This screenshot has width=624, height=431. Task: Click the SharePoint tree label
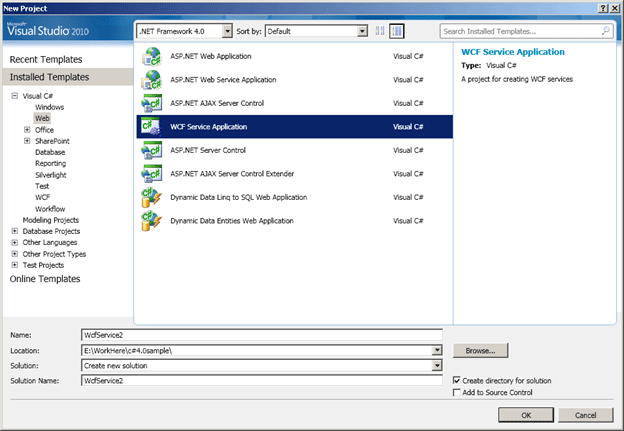[x=52, y=141]
